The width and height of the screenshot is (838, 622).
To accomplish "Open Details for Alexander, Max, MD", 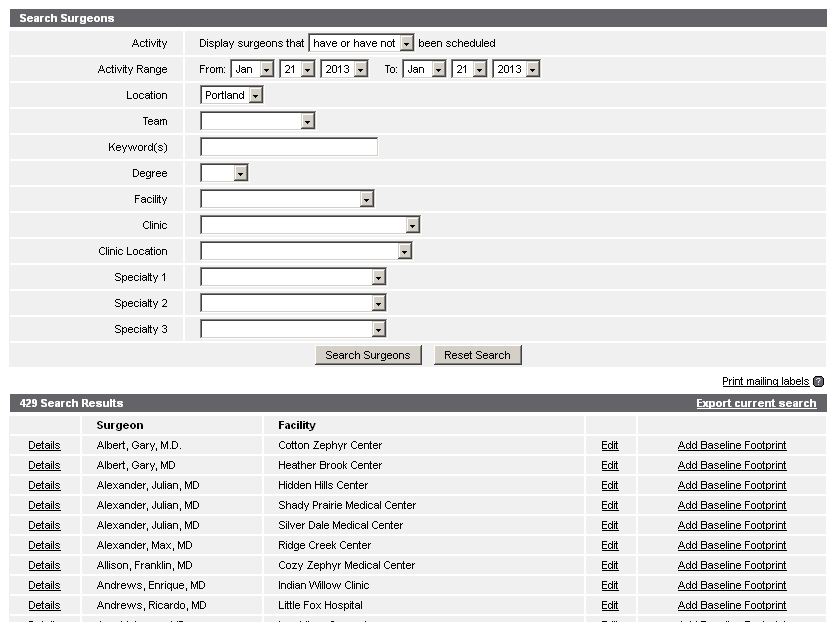I will [44, 546].
